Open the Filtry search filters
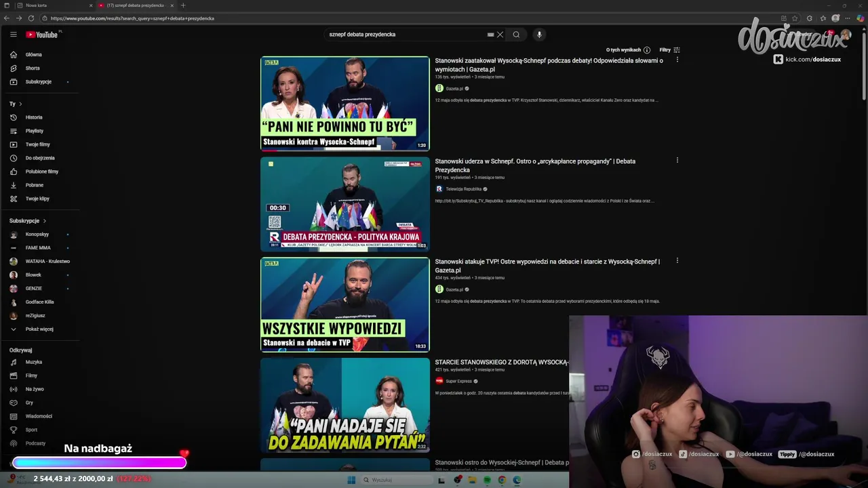Screen dimensions: 868x488 [x=669, y=50]
